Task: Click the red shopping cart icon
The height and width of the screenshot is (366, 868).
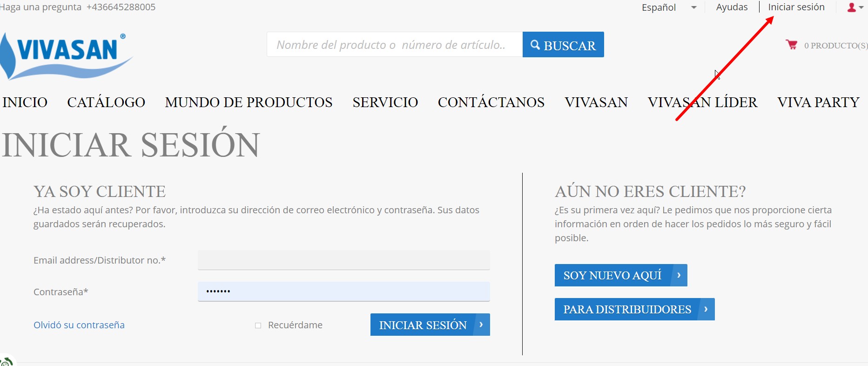Action: coord(791,45)
